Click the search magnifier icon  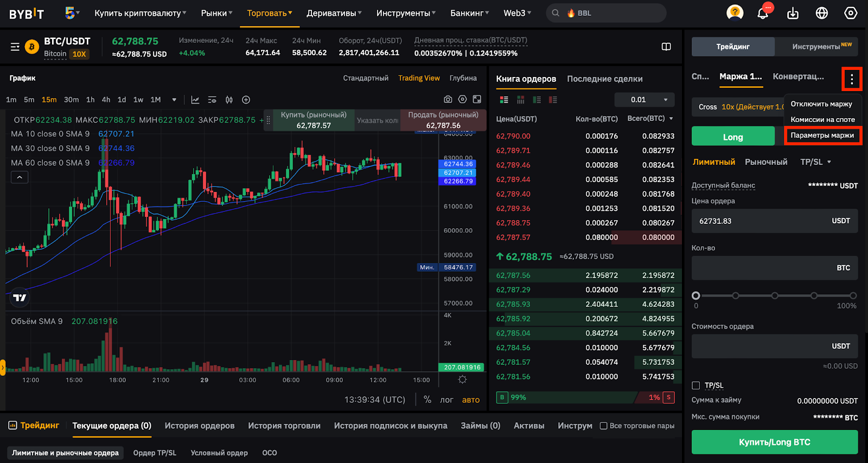click(556, 13)
